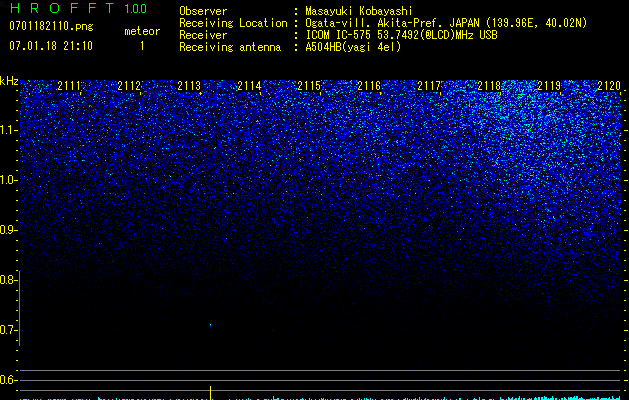Click the gray vertical bar beside the 0.8 kHz label

coord(20,308)
